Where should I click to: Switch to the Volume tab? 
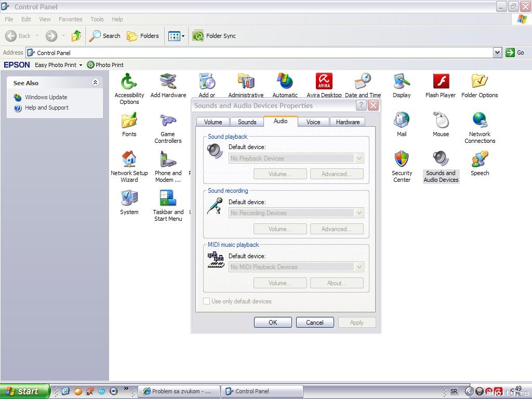coord(213,122)
